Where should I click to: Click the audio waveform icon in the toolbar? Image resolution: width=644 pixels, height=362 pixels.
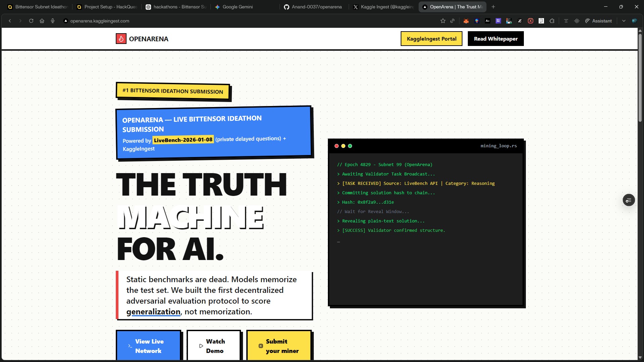tap(577, 21)
